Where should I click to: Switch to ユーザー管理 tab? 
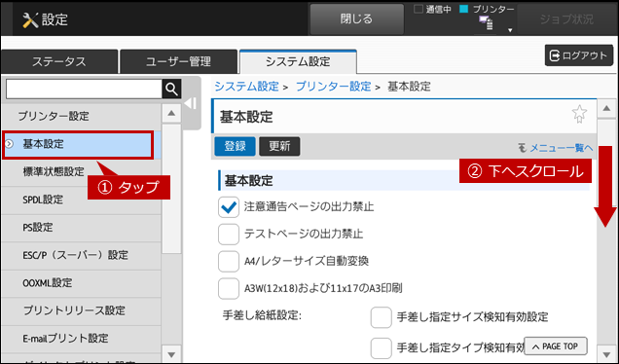(178, 61)
